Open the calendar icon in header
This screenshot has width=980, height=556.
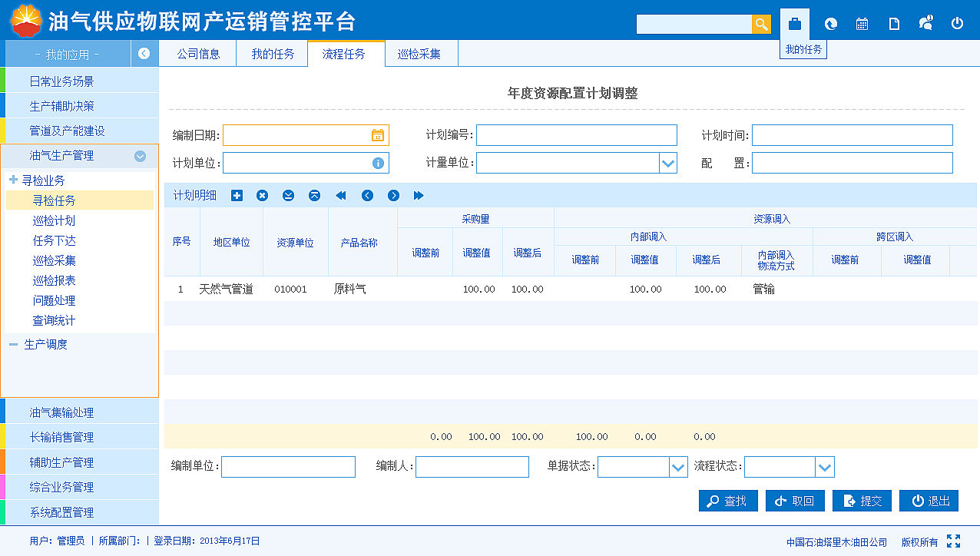click(862, 24)
